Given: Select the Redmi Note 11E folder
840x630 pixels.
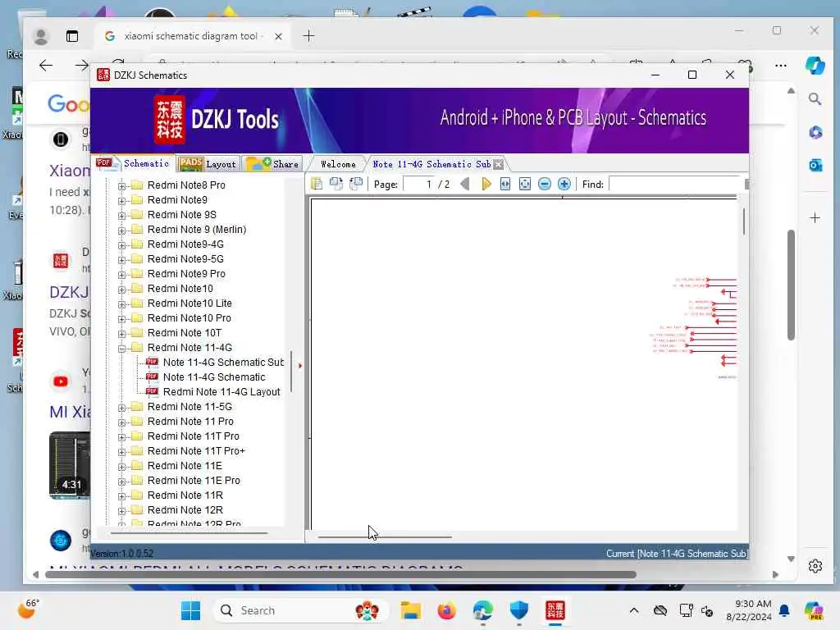Looking at the screenshot, I should tap(185, 466).
